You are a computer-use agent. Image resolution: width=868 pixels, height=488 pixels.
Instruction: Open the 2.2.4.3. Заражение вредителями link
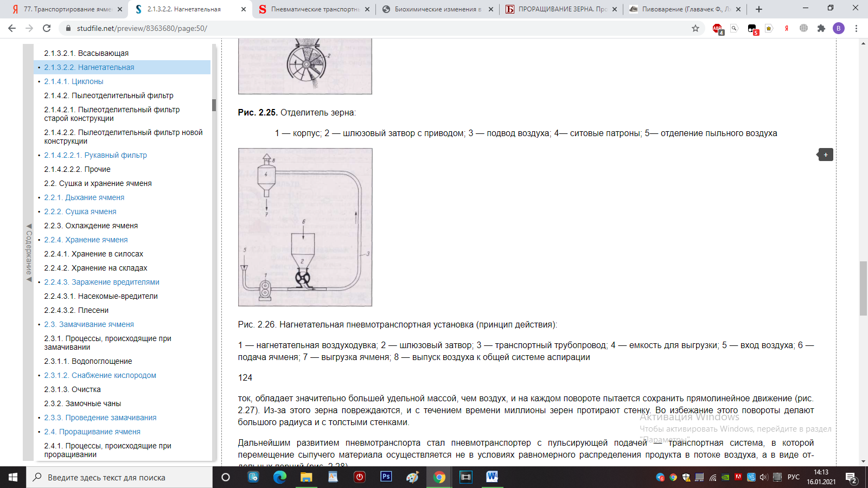[x=102, y=282]
